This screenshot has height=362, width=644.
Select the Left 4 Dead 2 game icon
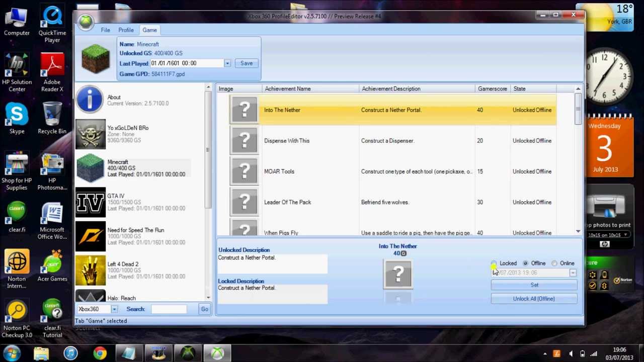pos(91,270)
